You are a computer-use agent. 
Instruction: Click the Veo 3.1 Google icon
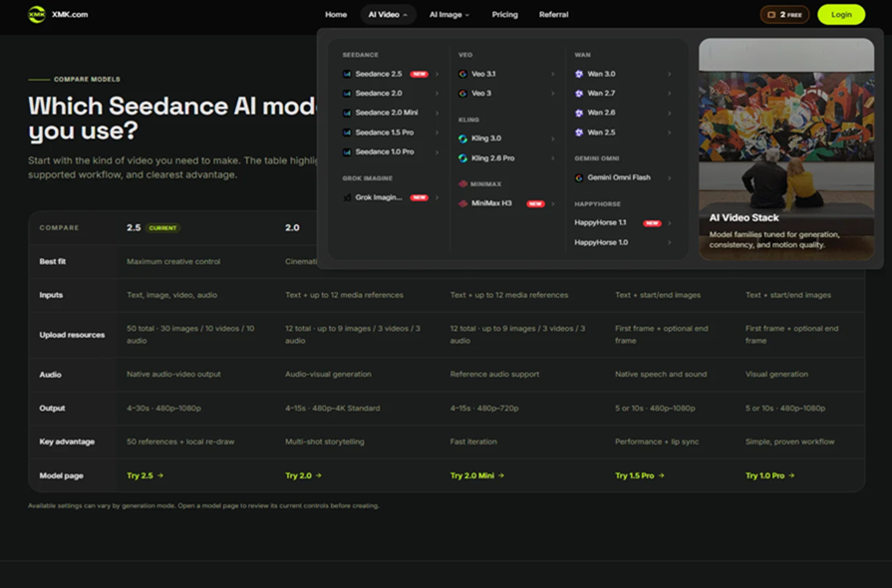[463, 74]
